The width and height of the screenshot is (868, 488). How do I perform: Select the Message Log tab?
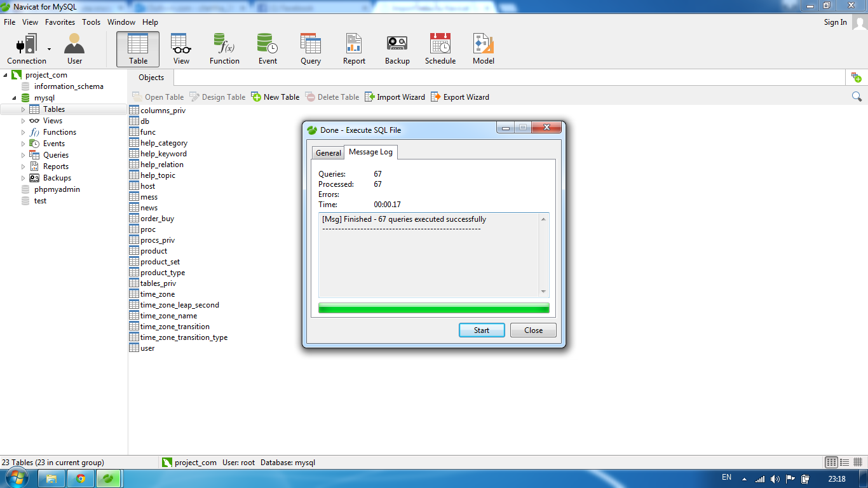coord(370,152)
